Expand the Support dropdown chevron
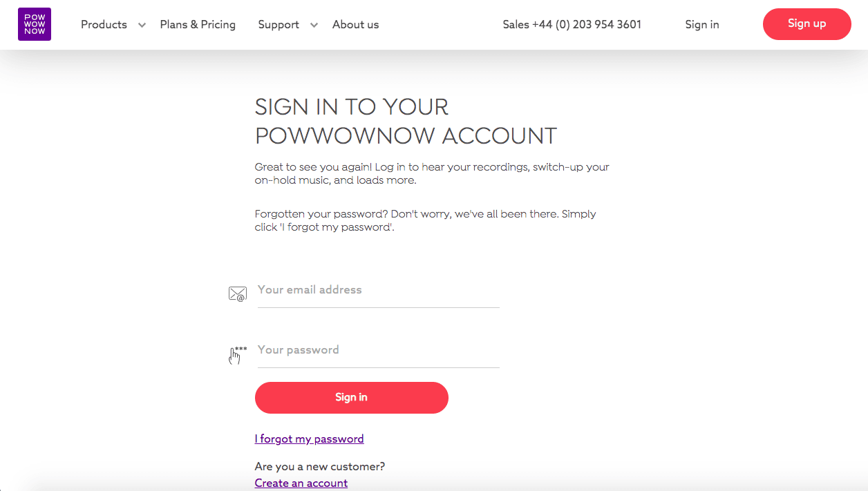 314,26
